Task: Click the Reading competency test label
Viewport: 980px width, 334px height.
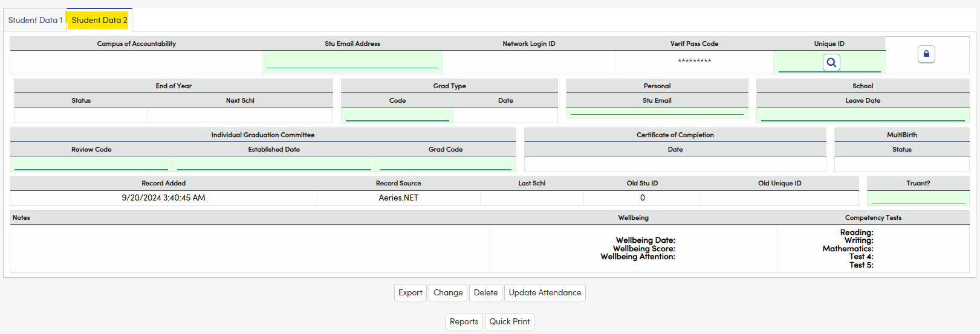Action: 857,233
